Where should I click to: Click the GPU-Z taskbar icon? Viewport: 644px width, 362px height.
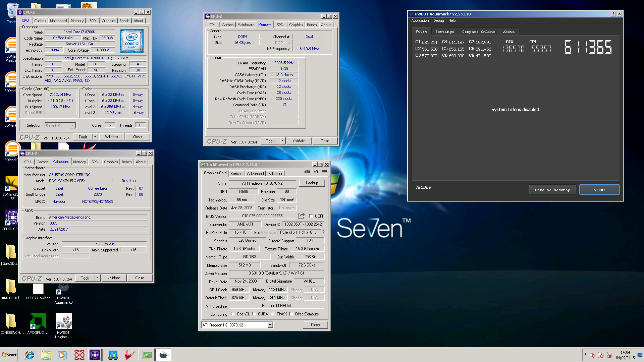pyautogui.click(x=147, y=355)
